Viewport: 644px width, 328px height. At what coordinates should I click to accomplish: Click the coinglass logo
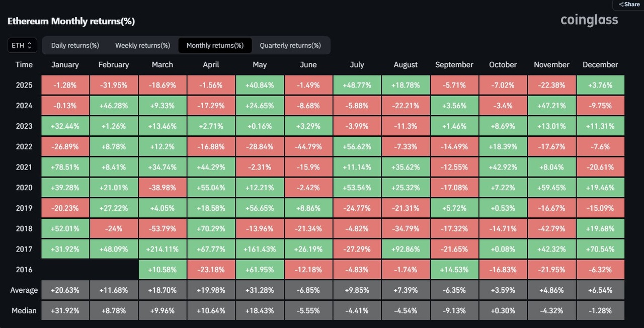tap(589, 20)
